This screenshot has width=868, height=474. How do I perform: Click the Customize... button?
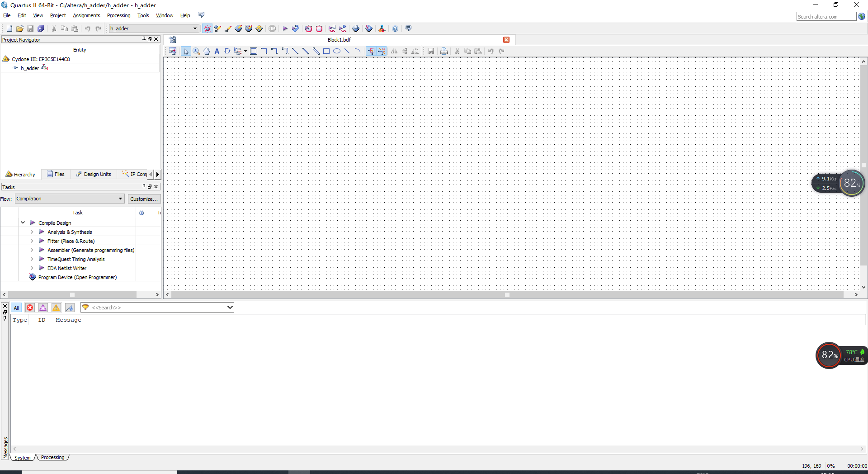(x=144, y=199)
